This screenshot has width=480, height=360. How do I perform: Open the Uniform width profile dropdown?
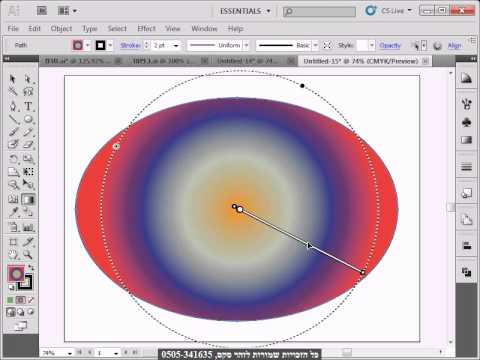tap(246, 45)
